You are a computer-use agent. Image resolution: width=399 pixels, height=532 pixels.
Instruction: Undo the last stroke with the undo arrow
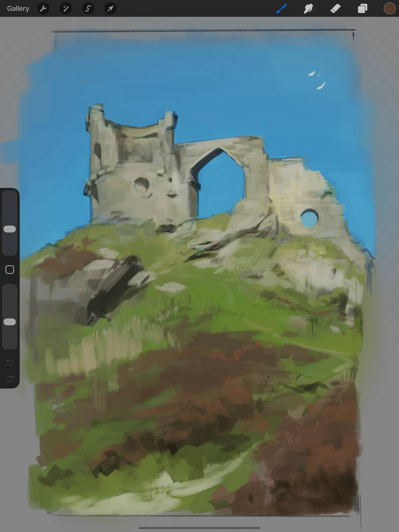(10, 362)
